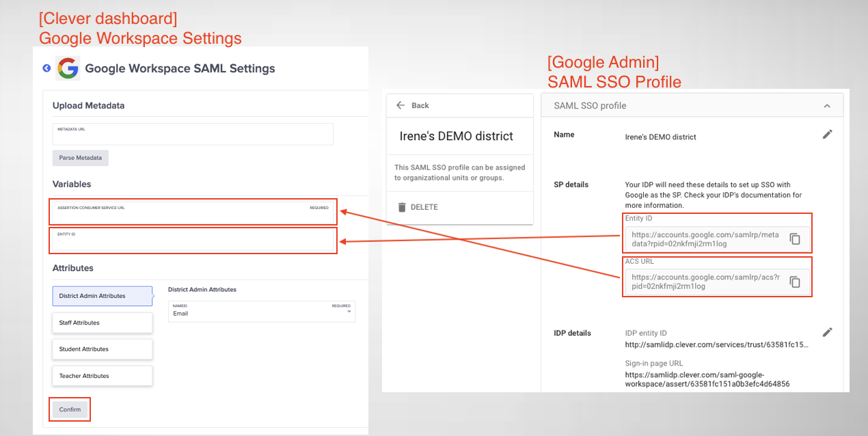Edit the profile Name with the pencil icon
Image resolution: width=868 pixels, height=436 pixels.
828,134
